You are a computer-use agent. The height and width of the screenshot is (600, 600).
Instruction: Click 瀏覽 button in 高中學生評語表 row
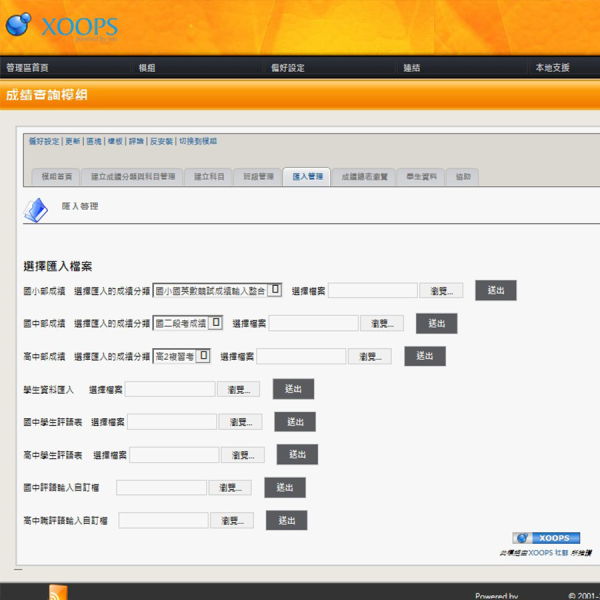pos(243,455)
